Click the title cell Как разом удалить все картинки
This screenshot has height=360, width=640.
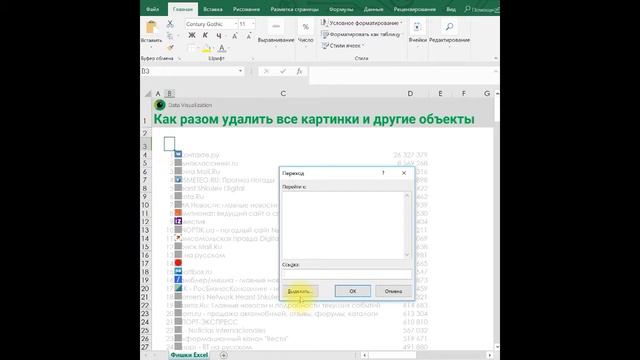[x=314, y=119]
